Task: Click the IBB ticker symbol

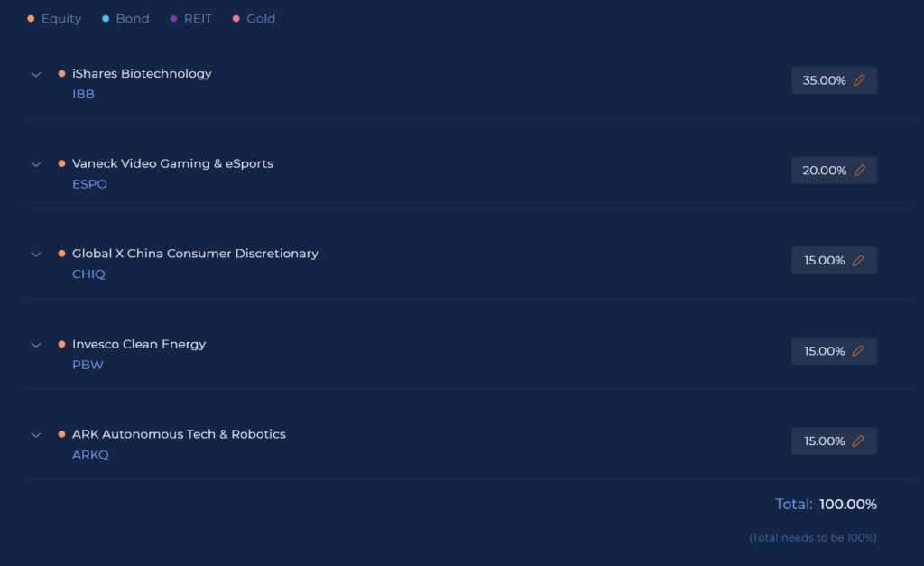Action: click(83, 94)
